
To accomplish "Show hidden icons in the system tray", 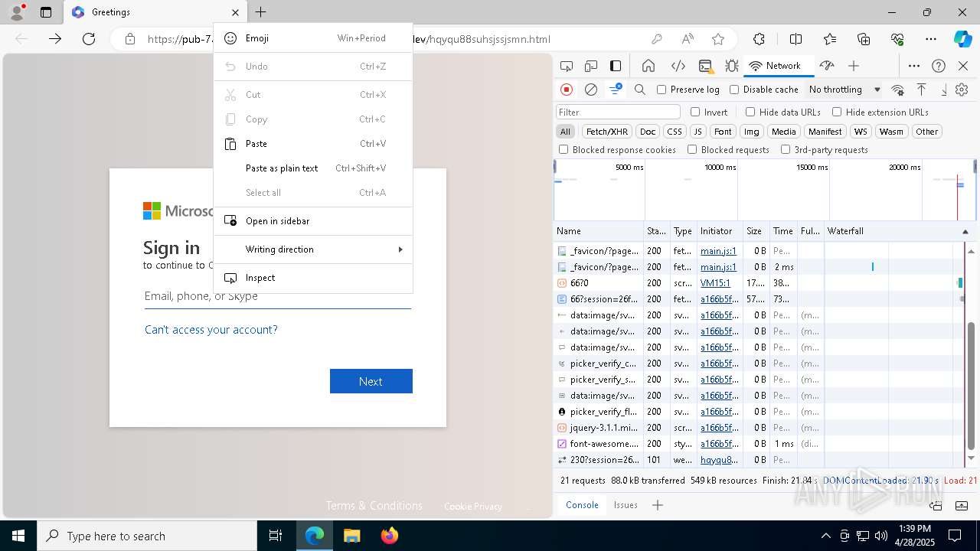I will (x=825, y=536).
